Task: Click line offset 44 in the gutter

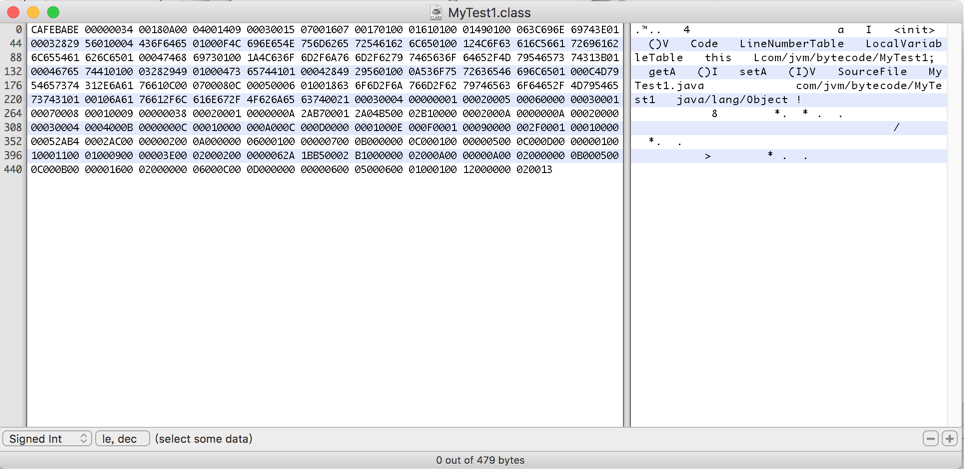Action: 17,44
